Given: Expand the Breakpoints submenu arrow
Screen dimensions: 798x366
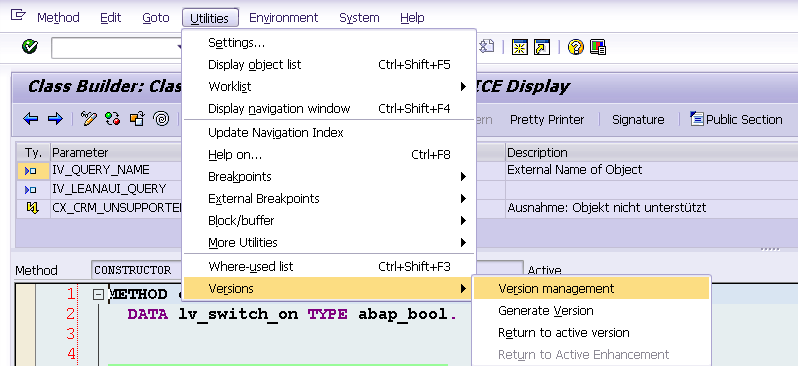Looking at the screenshot, I should click(x=463, y=177).
